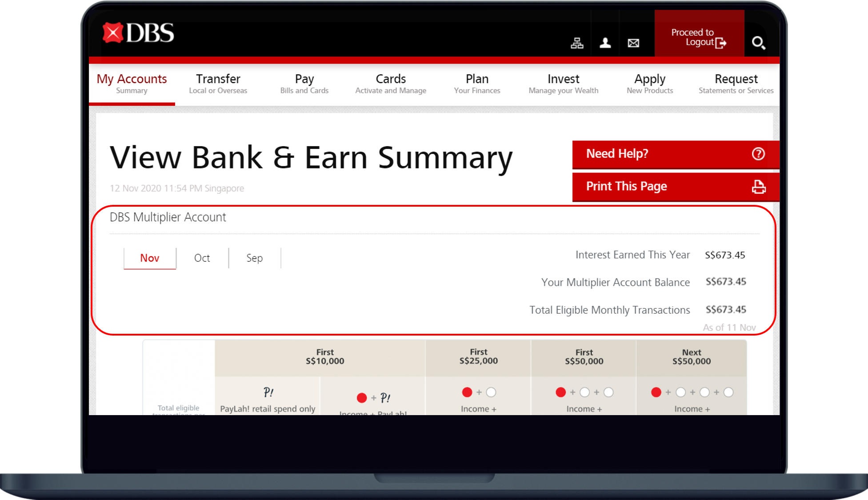Image resolution: width=868 pixels, height=500 pixels.
Task: Click the red Income dot under First S$25,000
Action: [x=467, y=392]
